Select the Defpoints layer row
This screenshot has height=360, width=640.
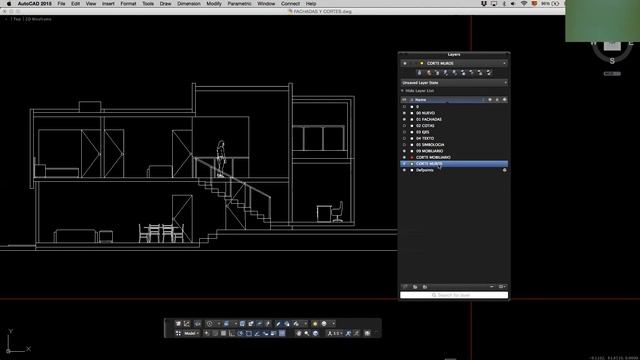[454, 170]
